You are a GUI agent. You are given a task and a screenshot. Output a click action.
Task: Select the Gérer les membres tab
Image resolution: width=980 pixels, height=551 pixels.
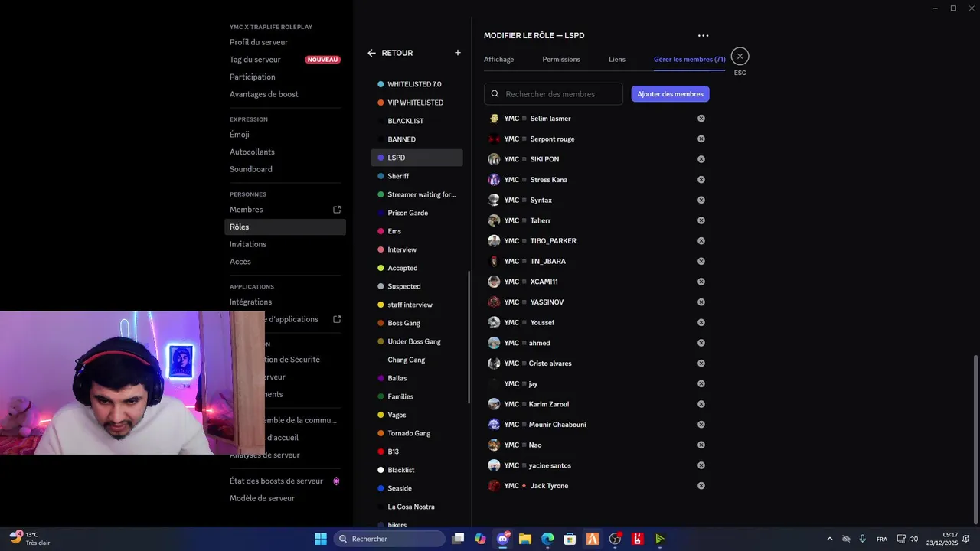click(x=689, y=59)
